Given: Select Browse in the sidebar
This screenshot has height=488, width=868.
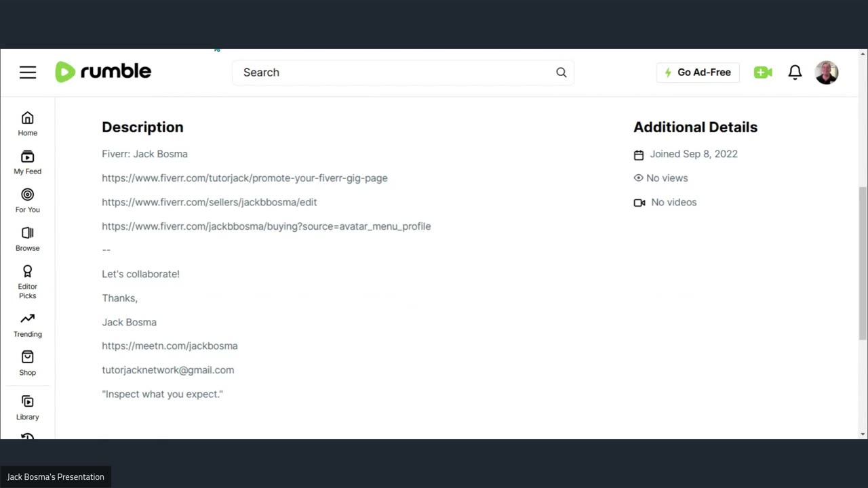Looking at the screenshot, I should click(28, 239).
